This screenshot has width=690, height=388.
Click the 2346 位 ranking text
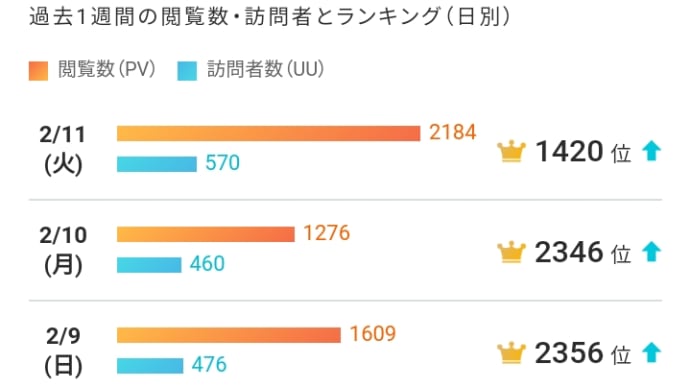tap(583, 253)
